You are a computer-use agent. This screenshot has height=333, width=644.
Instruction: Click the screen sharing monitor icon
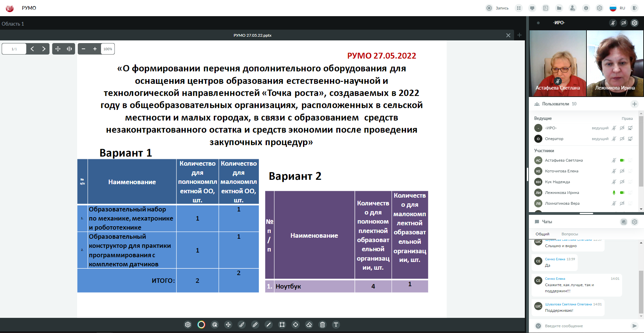tap(532, 8)
